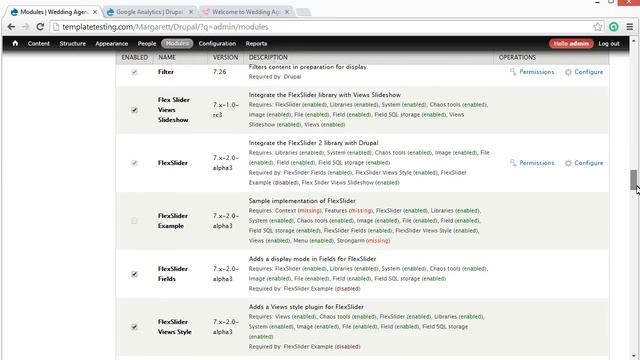Click the Log out link
640x360 pixels.
[609, 44]
